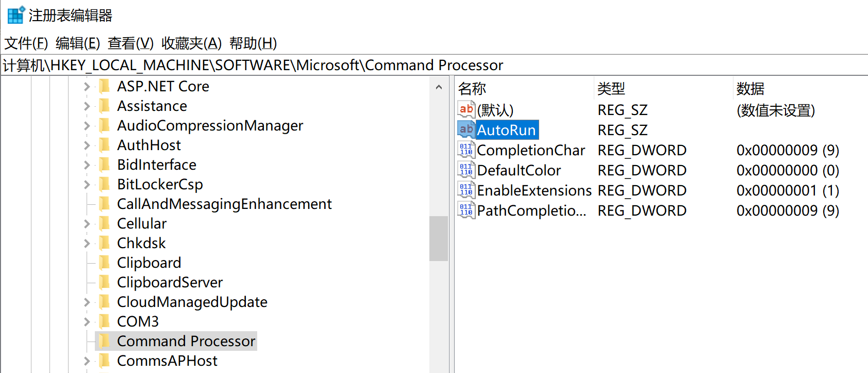Click the CompletionChar DWORD value icon
The width and height of the screenshot is (868, 373).
[466, 150]
